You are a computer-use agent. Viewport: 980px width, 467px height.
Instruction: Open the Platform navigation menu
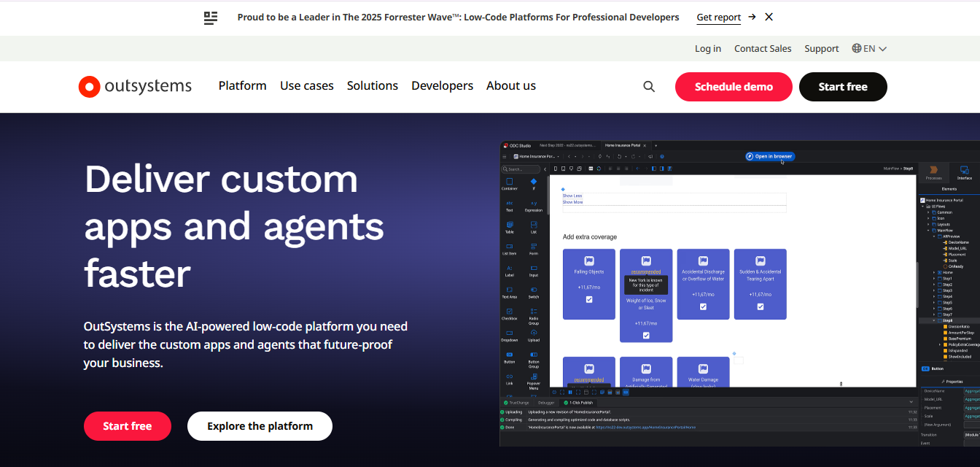tap(242, 85)
